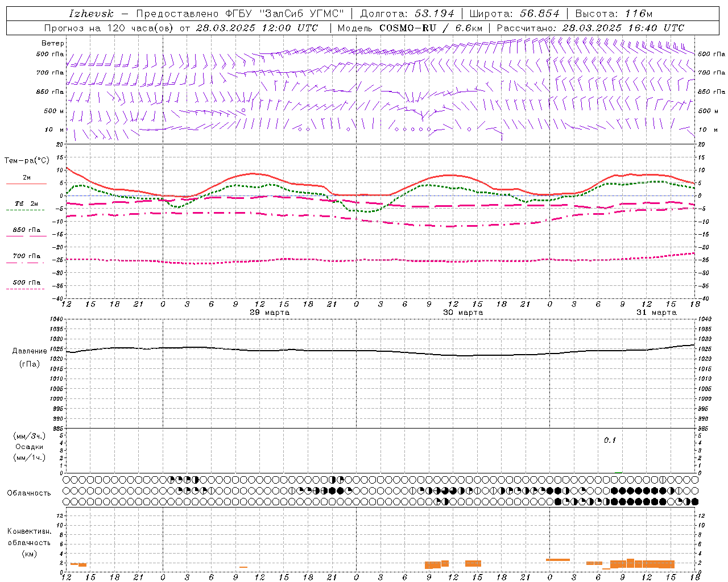Click the Модель COSMO-RU / 6.6км text
The height and width of the screenshot is (582, 728).
tap(410, 28)
